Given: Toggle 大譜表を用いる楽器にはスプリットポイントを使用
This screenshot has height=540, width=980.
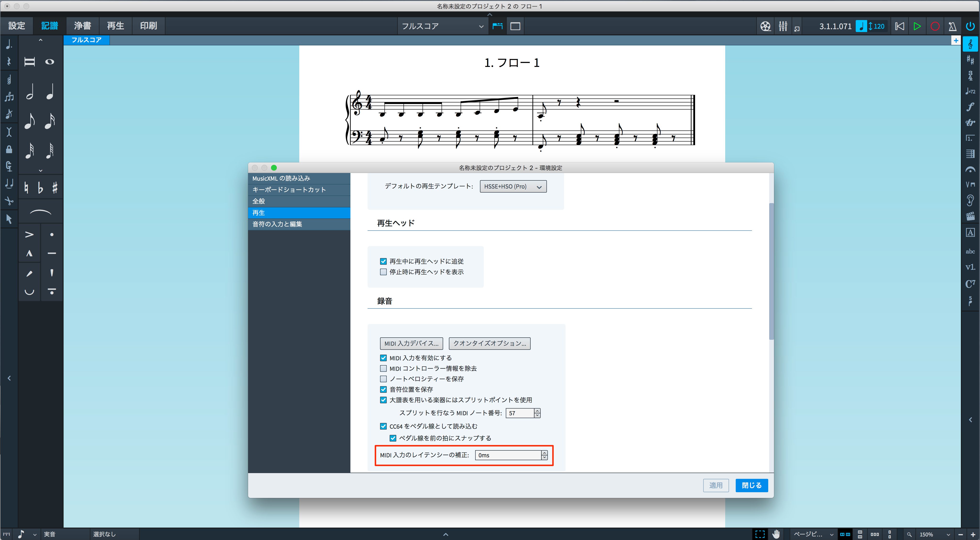Looking at the screenshot, I should [x=383, y=400].
